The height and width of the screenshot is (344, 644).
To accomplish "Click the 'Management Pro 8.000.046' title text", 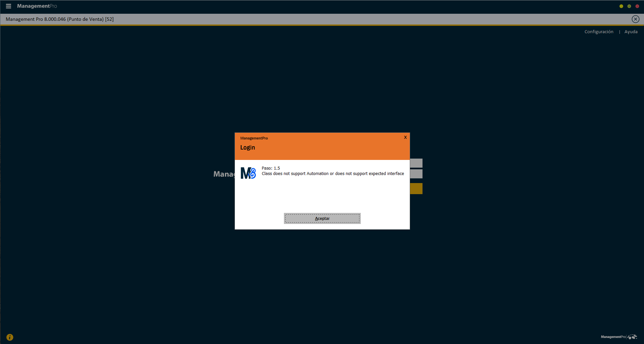I will [59, 19].
